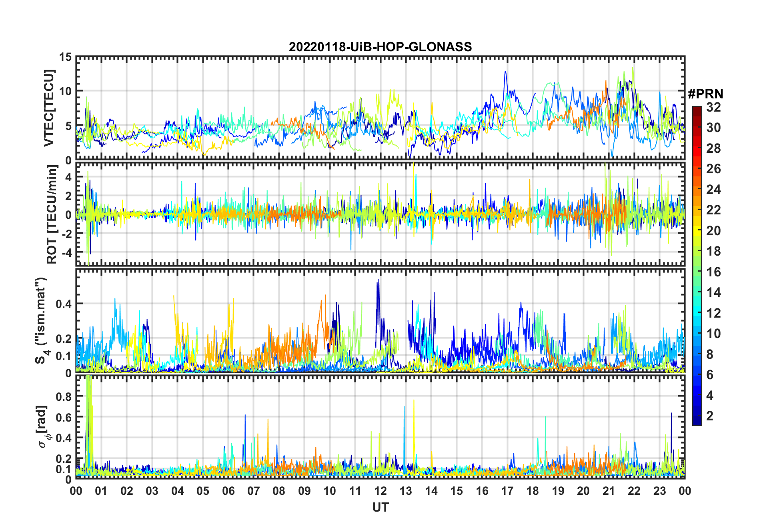Click inside the VTEC plot panel
Screen dimensions: 761x532
[380, 108]
